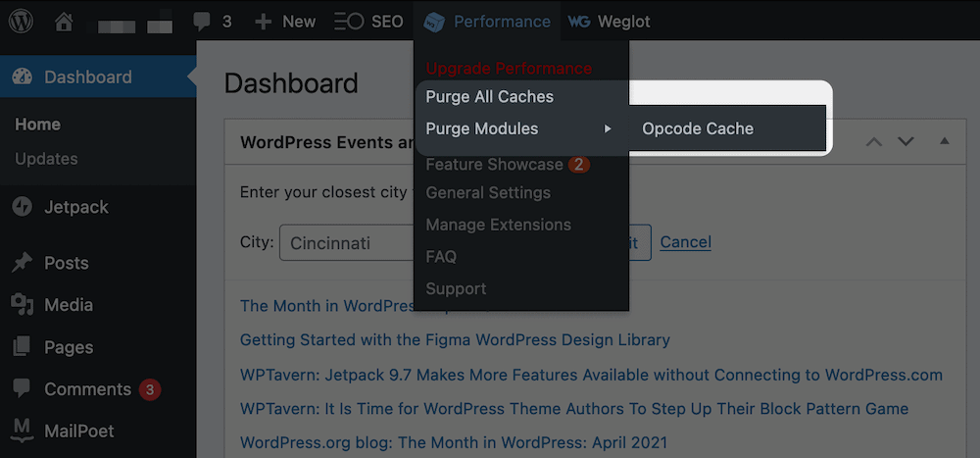Click the New plus icon
The height and width of the screenshot is (458, 980).
point(263,21)
